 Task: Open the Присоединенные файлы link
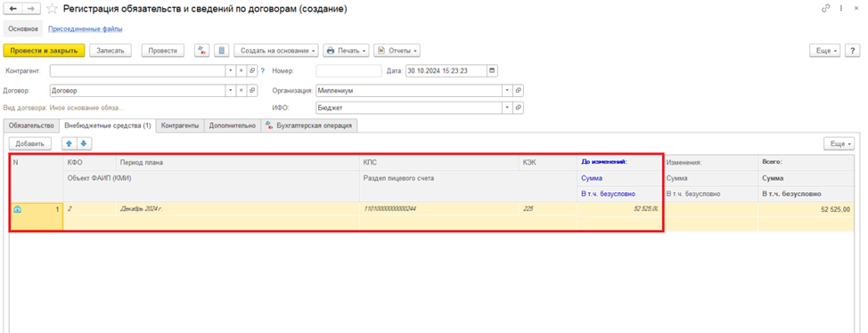pyautogui.click(x=86, y=28)
